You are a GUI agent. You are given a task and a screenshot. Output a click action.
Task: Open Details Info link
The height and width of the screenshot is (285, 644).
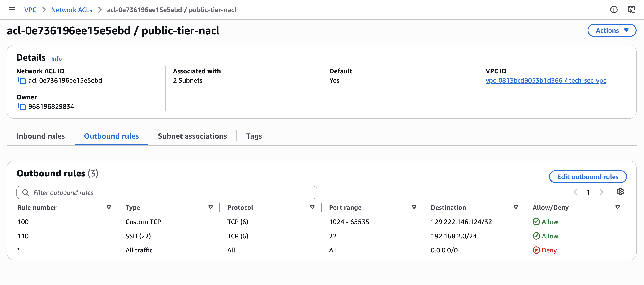(56, 59)
